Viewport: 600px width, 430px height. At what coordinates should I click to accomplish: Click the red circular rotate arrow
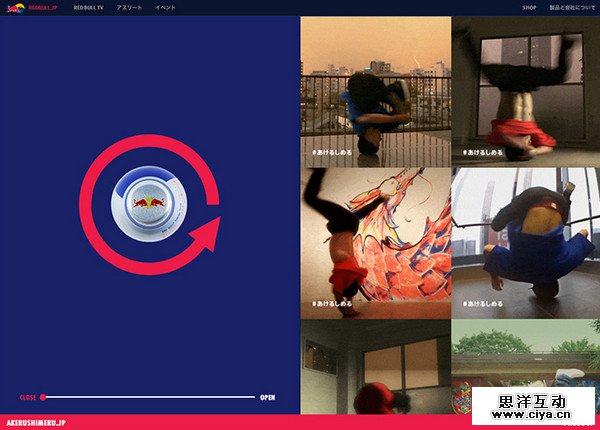click(150, 205)
